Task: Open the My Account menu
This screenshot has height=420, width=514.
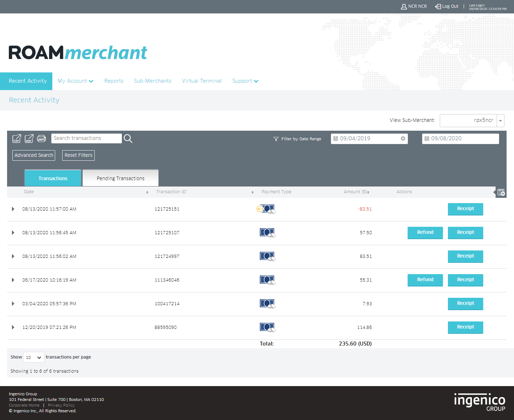Action: 75,81
